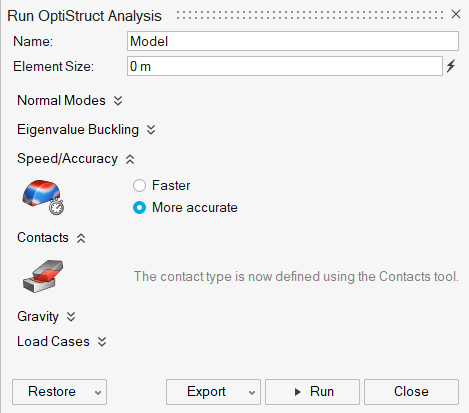This screenshot has height=413, width=469.
Task: Click the Contacts blocks icon
Action: pyautogui.click(x=43, y=276)
